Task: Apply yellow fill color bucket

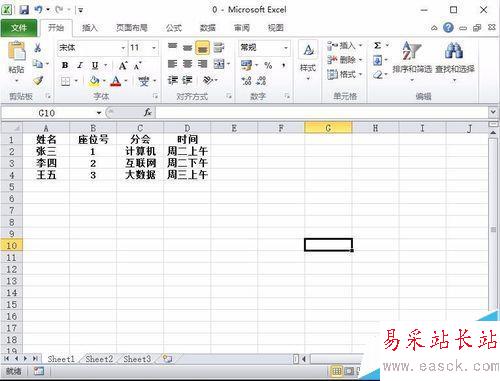Action: coord(95,81)
